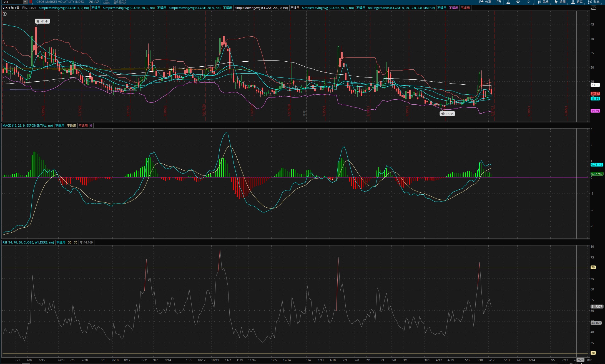Click the MACD (12, 26, 9, EXPONENTIAL, no) label
The width and height of the screenshot is (605, 364).
[28, 125]
